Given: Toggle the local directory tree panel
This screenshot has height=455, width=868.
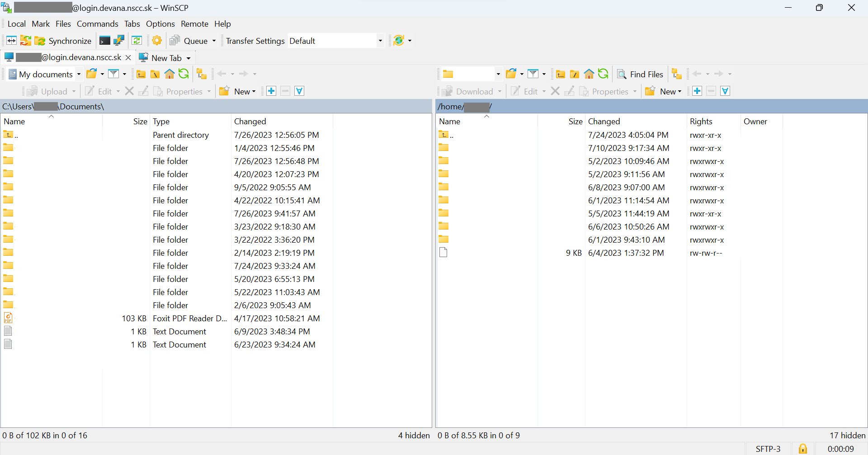Looking at the screenshot, I should [x=202, y=74].
